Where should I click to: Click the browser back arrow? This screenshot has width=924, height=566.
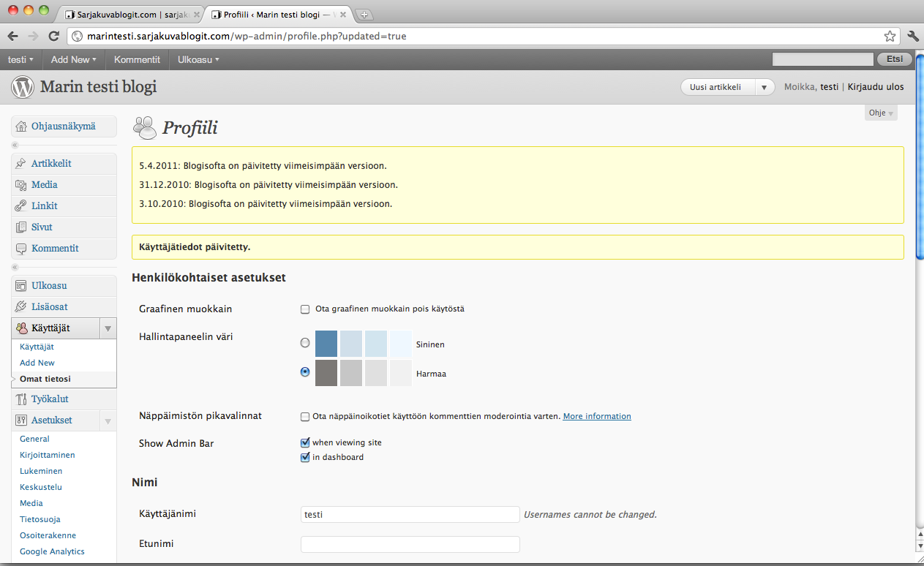click(12, 36)
